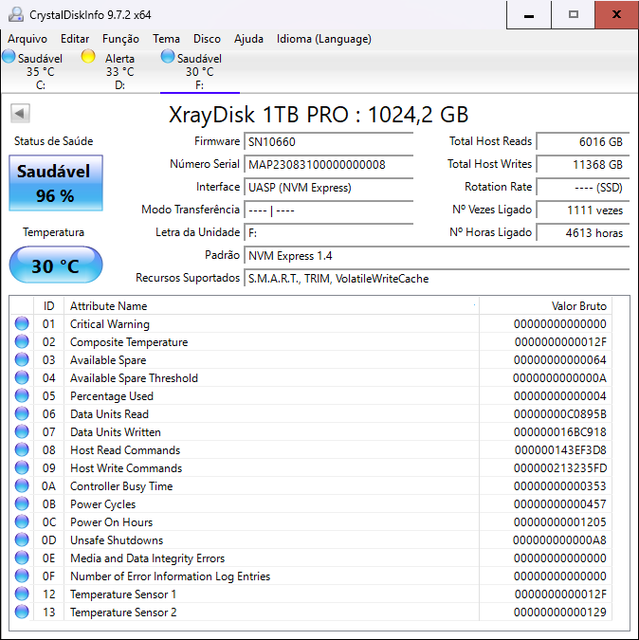Click the Valor Bruto column header
This screenshot has height=640, width=639.
pyautogui.click(x=546, y=306)
